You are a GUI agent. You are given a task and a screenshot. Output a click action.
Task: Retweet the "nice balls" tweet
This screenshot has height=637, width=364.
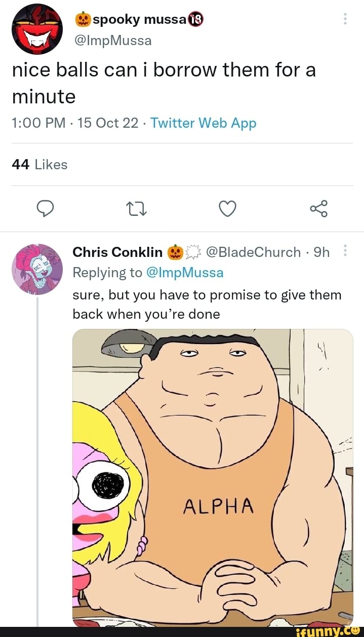pyautogui.click(x=135, y=208)
